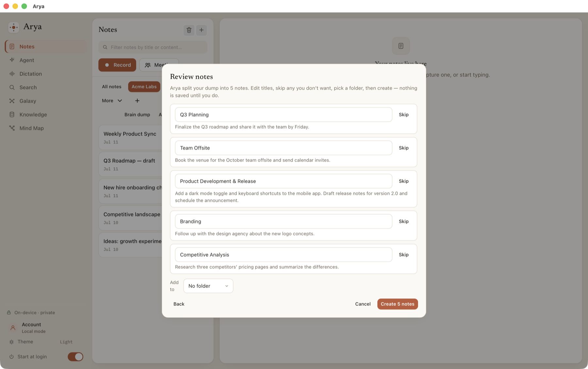588x369 pixels.
Task: Open the Q3 Roadmap — draft note
Action: (131, 164)
